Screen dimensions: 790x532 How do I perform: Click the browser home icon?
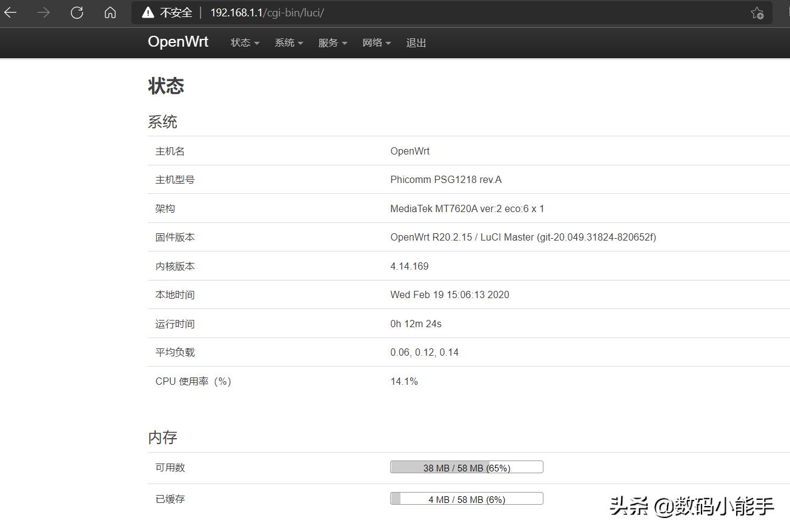pyautogui.click(x=110, y=12)
